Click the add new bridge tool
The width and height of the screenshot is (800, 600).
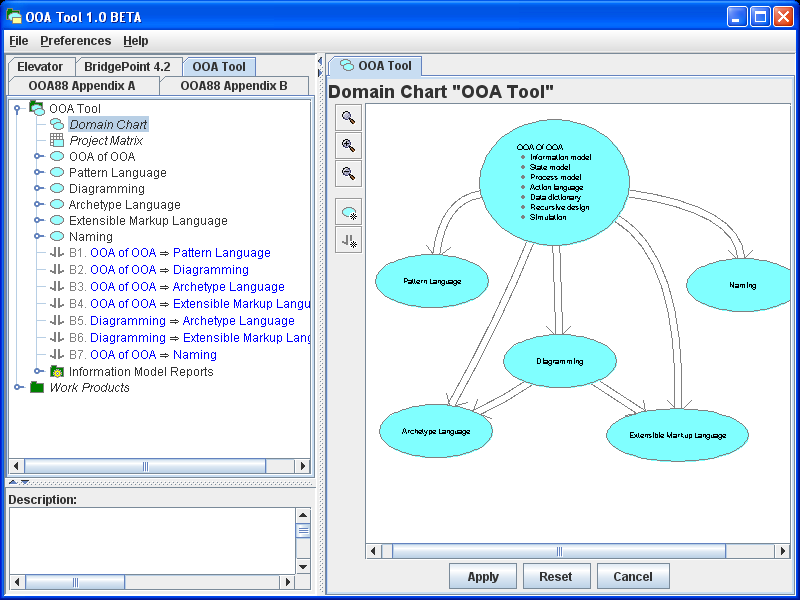pyautogui.click(x=348, y=240)
